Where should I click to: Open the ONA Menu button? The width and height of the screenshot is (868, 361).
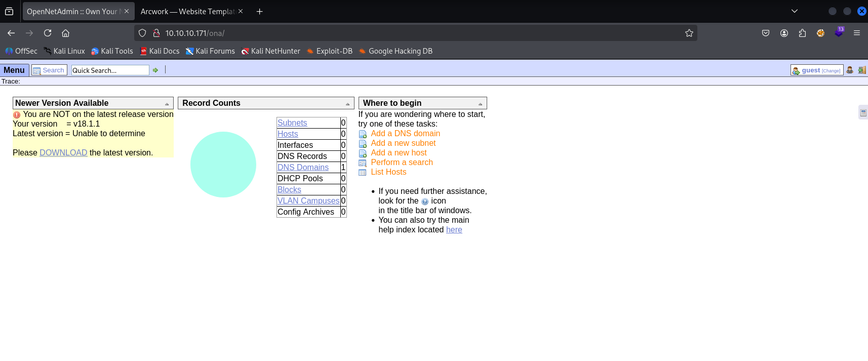pos(14,70)
